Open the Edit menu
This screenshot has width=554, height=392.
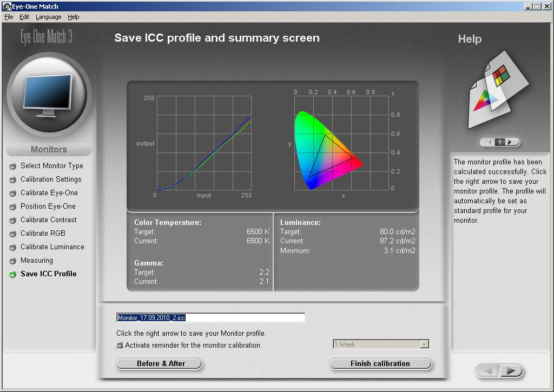(24, 17)
